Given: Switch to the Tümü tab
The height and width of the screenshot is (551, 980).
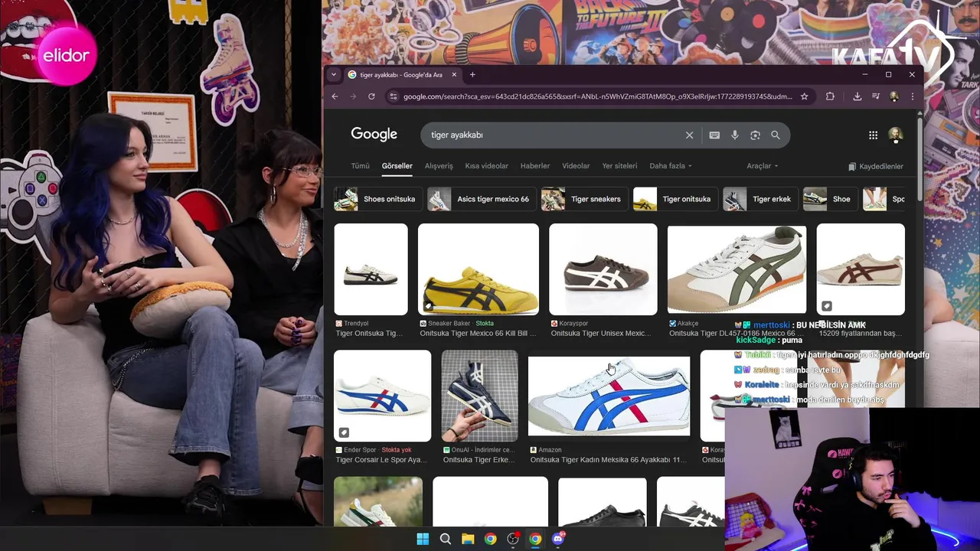Looking at the screenshot, I should [x=360, y=166].
